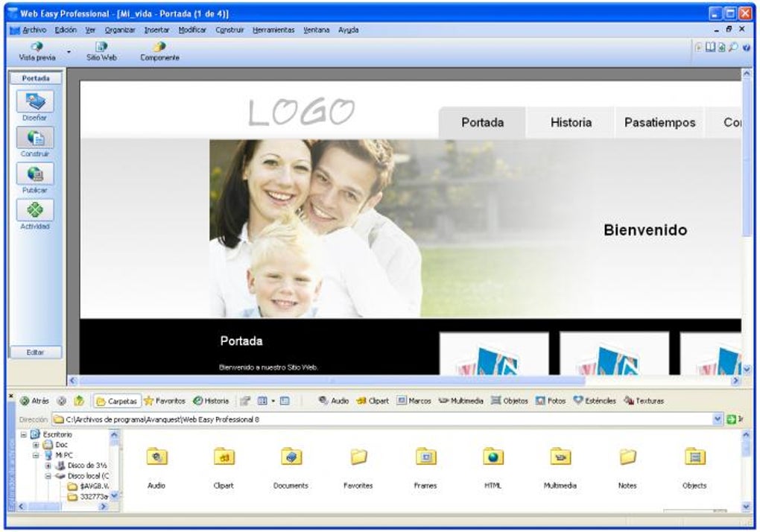Click the Publicar sidebar icon

tap(34, 177)
